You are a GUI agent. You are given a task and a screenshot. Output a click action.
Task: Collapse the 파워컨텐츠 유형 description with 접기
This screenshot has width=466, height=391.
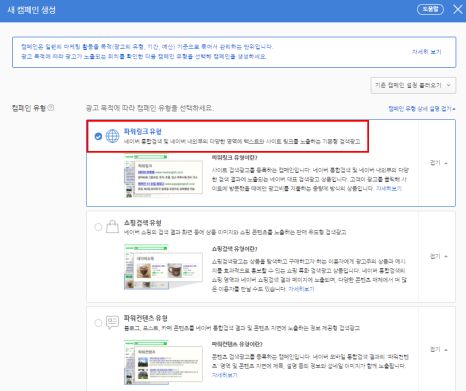tap(439, 349)
